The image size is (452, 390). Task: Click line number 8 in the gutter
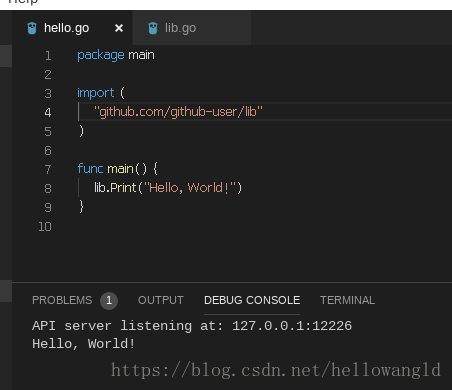pyautogui.click(x=48, y=189)
